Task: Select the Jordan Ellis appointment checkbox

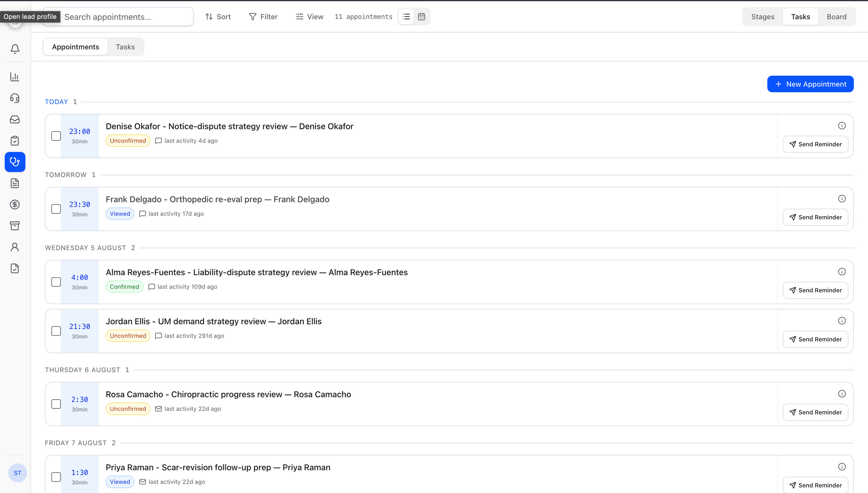Action: (56, 331)
